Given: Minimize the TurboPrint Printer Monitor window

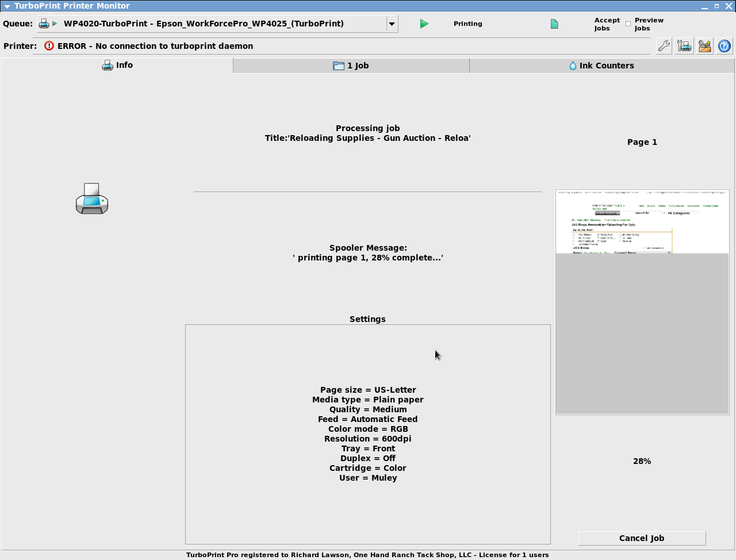Looking at the screenshot, I should click(704, 6).
